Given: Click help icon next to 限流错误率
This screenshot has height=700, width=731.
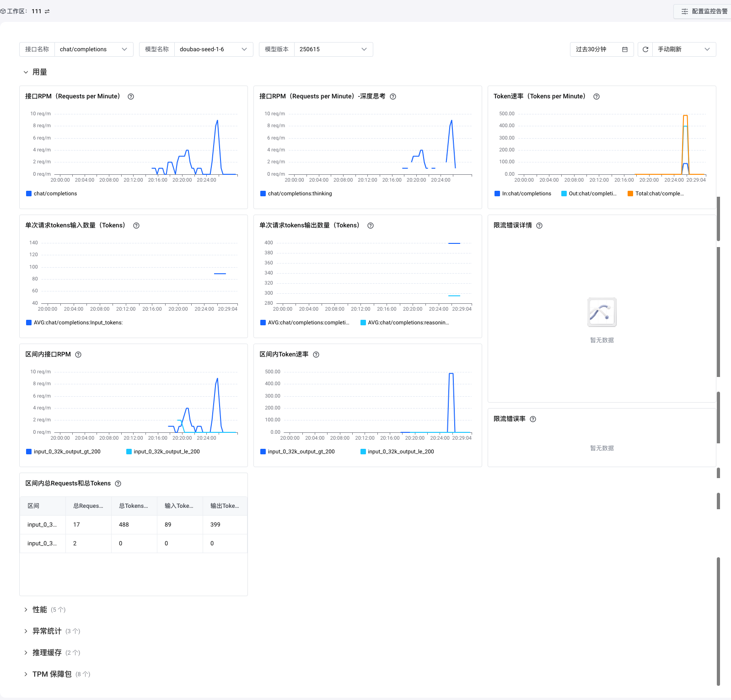Looking at the screenshot, I should pyautogui.click(x=533, y=419).
